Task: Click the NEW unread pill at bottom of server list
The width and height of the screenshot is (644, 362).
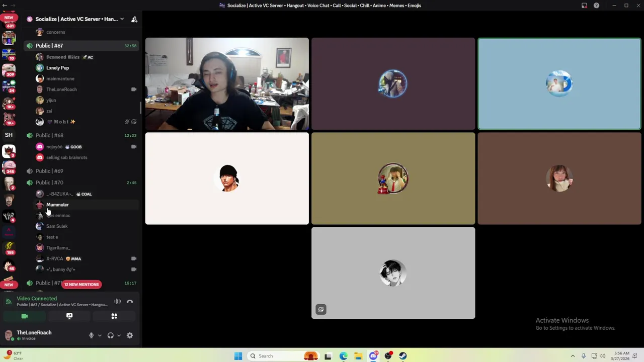Action: pyautogui.click(x=9, y=285)
